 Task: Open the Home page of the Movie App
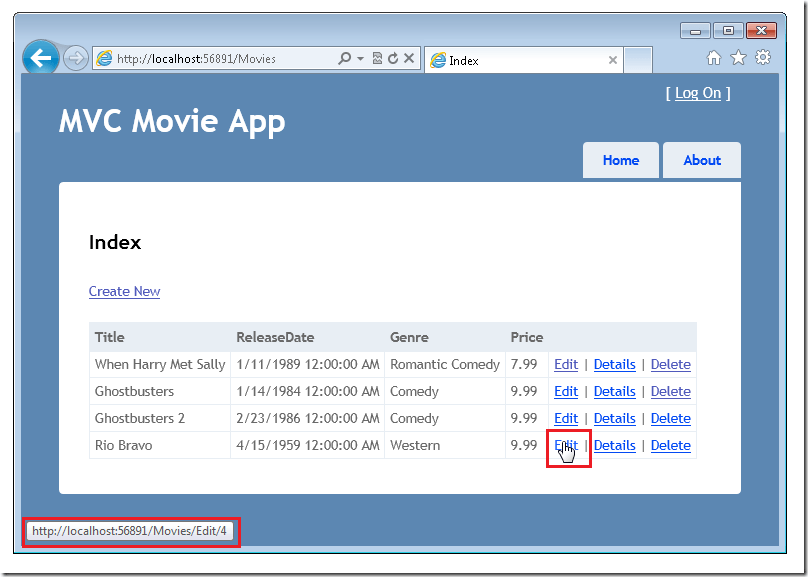pos(620,160)
